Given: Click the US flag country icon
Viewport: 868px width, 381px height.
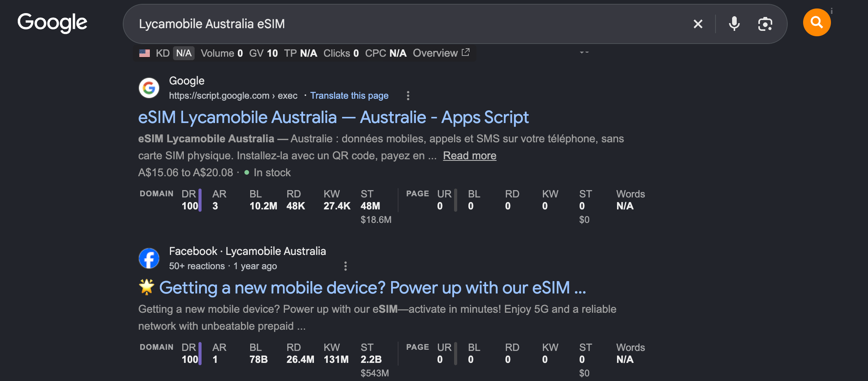Looking at the screenshot, I should [x=144, y=53].
